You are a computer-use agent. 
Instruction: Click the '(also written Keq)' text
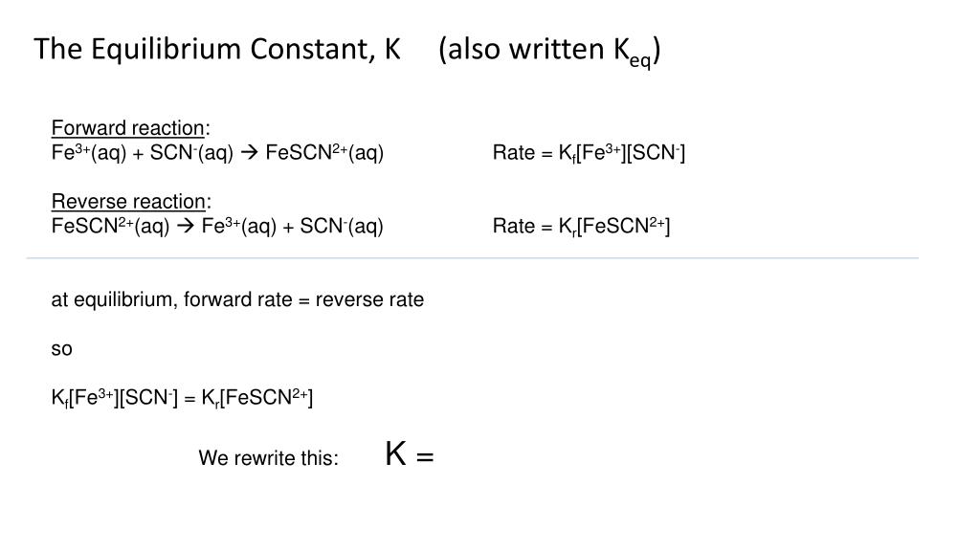click(549, 52)
